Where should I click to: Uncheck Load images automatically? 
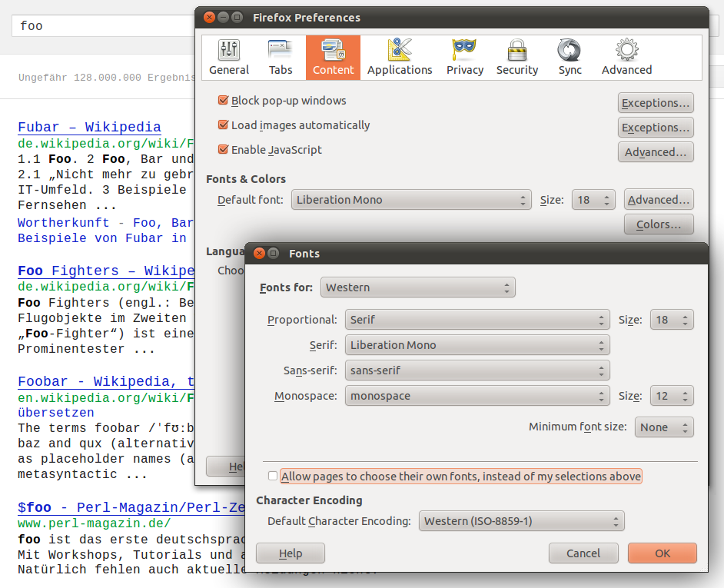[x=224, y=125]
